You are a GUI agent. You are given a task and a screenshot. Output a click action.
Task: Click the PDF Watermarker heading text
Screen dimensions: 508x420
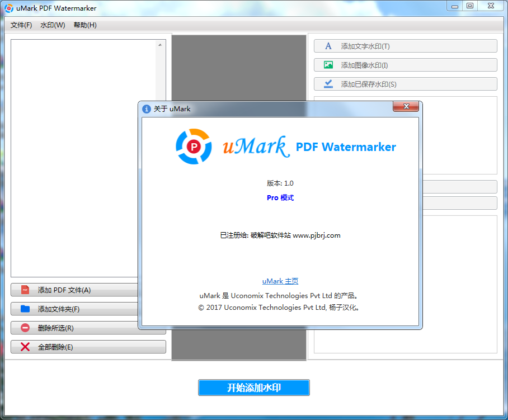[346, 147]
